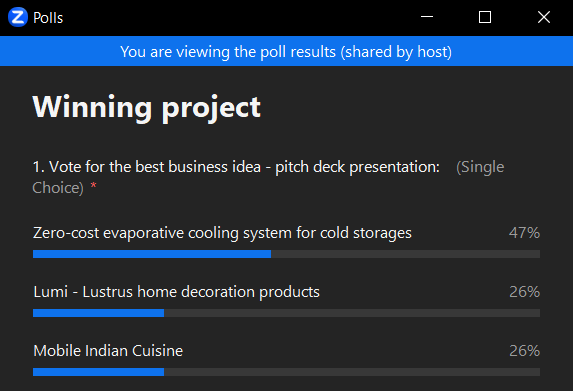573x391 pixels.
Task: Click the 47% result percentage
Action: [x=524, y=233]
